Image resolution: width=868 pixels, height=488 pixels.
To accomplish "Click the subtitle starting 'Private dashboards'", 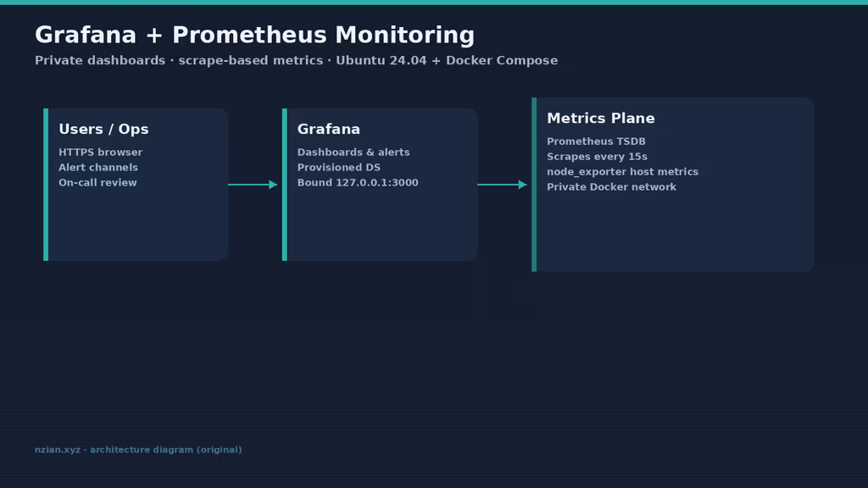I will pos(296,60).
